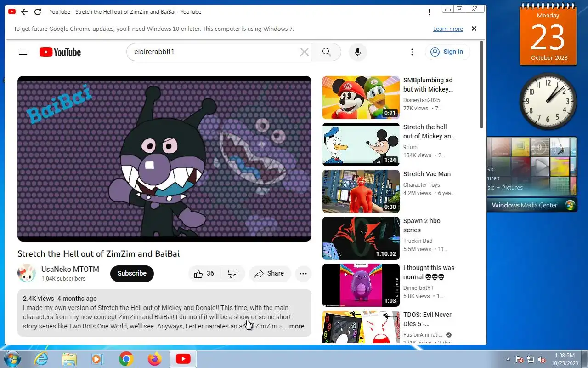Screen dimensions: 588x368
Task: Share the ZimZim and BaiBai video
Action: tap(270, 274)
